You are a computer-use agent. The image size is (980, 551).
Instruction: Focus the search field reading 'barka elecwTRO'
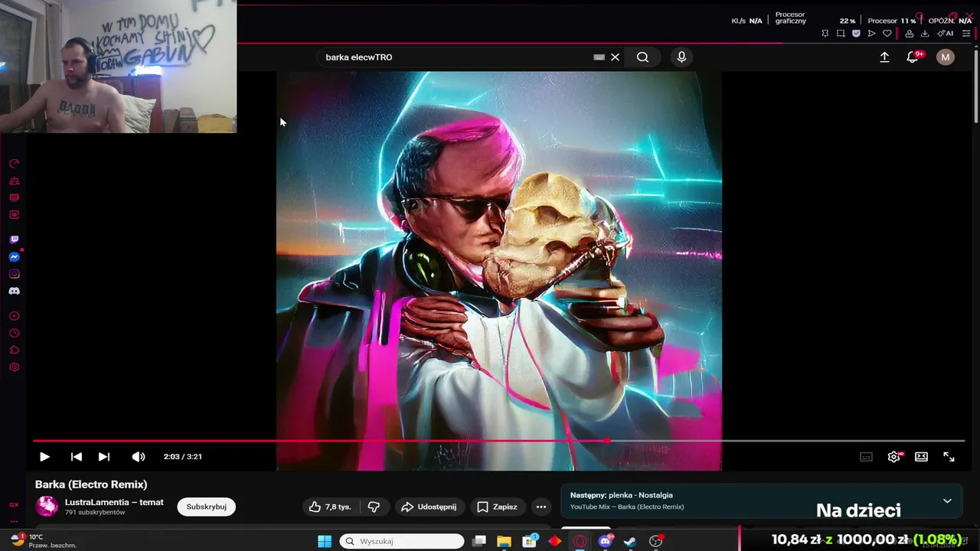click(456, 57)
